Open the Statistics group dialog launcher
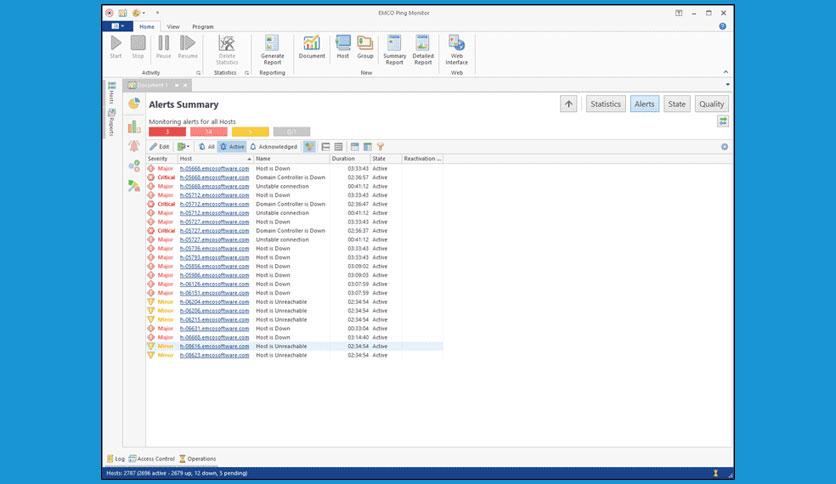The image size is (836, 484). (247, 73)
